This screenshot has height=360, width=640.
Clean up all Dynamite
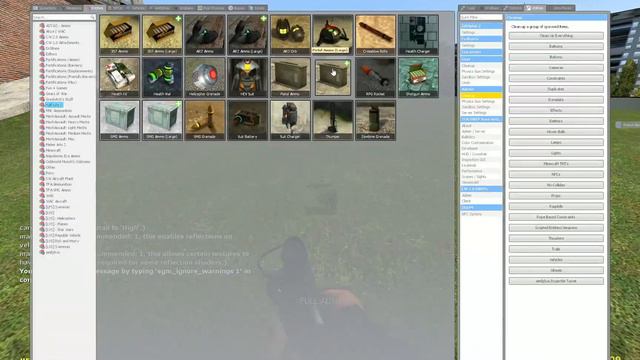(556, 100)
